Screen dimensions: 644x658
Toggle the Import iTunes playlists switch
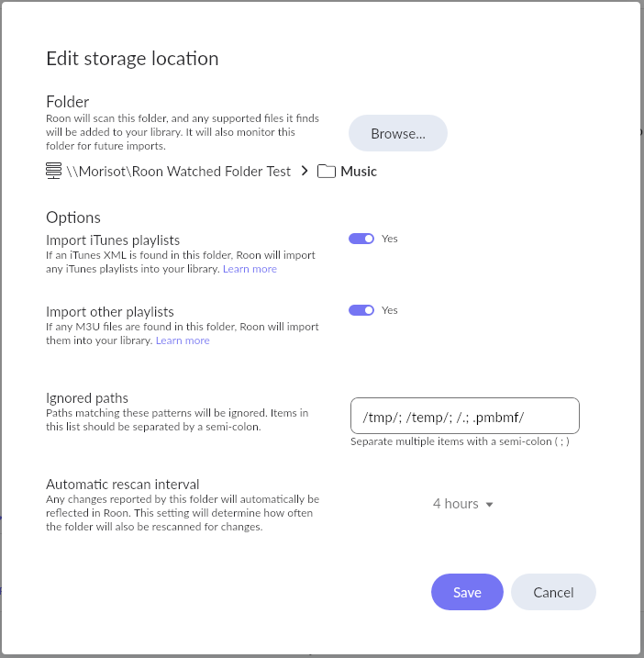(x=361, y=239)
